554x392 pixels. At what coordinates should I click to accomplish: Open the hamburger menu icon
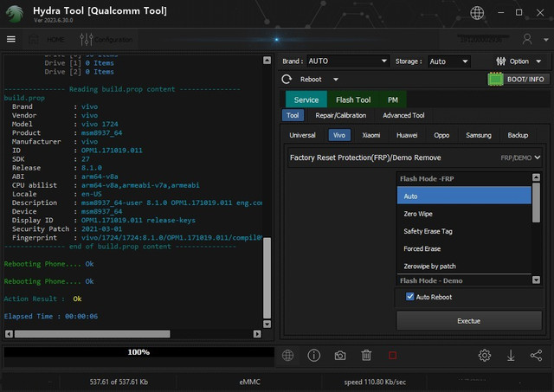pyautogui.click(x=11, y=39)
